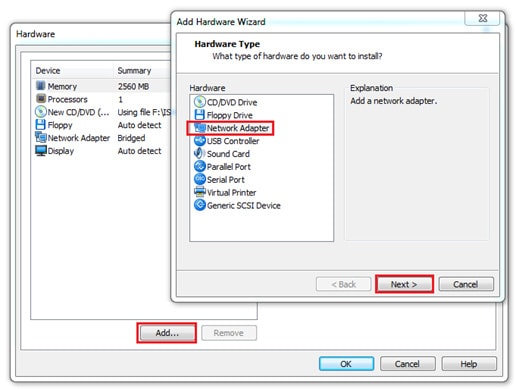This screenshot has height=389, width=516.
Task: Select the New CD/DVD device row
Action: tap(102, 112)
